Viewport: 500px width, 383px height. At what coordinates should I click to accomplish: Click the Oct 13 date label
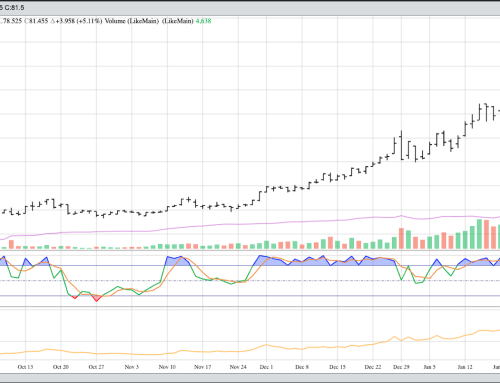[x=25, y=367]
